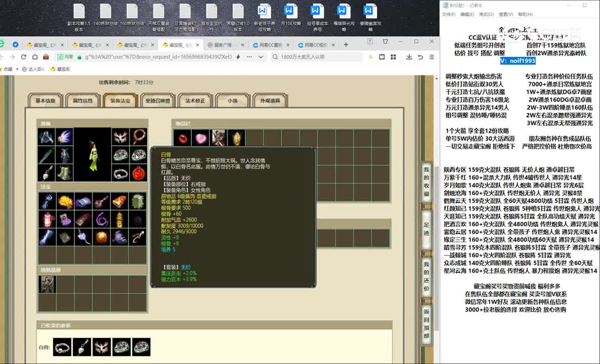Open the 帮助(H) menu in Notepad

point(525,15)
